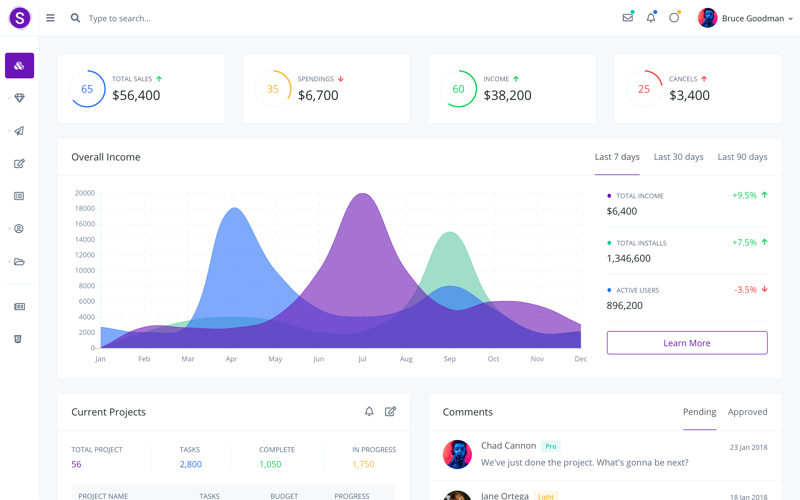Expand the Bruce Goodman user dropdown
The image size is (800, 500).
(745, 18)
